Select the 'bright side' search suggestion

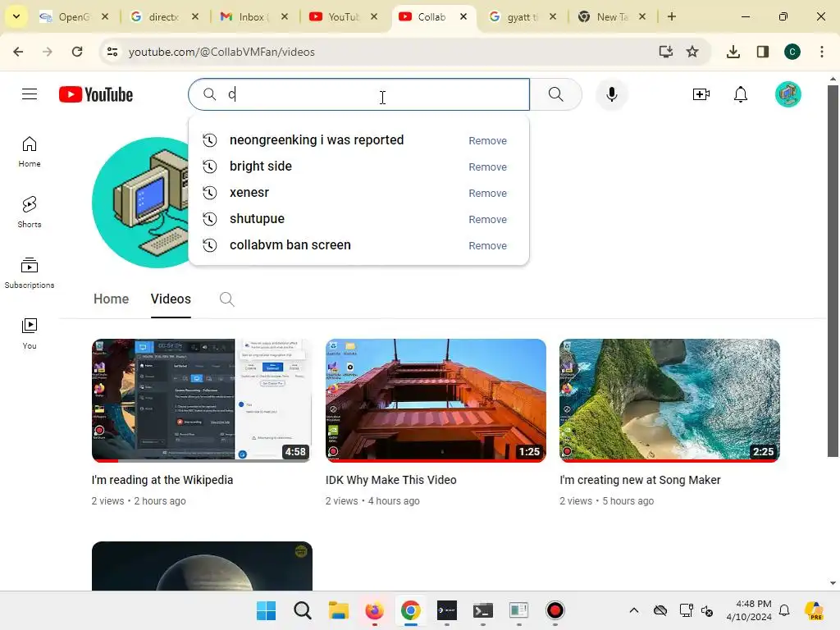(x=261, y=166)
